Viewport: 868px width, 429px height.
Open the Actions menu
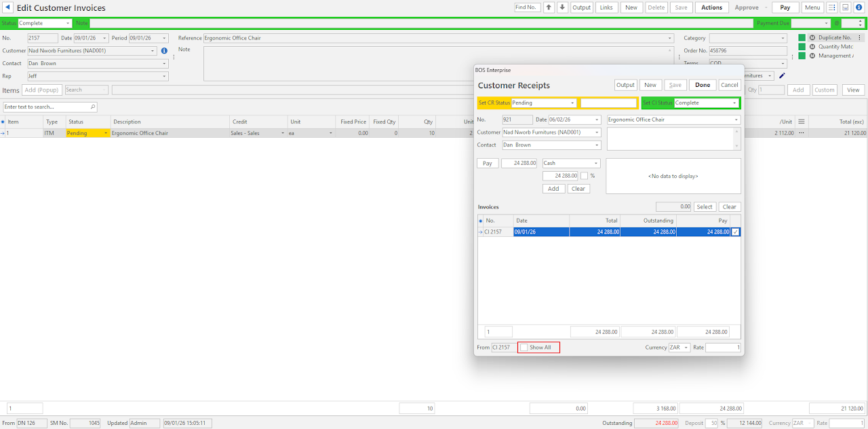(x=712, y=7)
